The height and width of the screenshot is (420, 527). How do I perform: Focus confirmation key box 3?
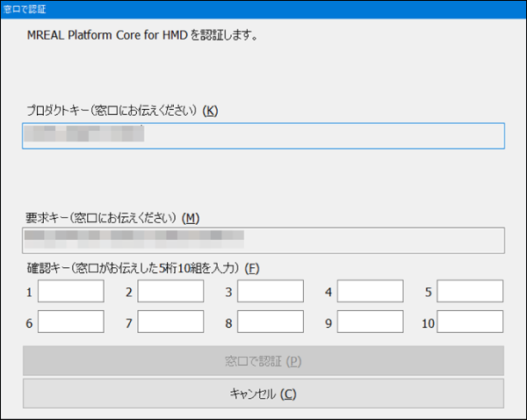[x=271, y=291]
